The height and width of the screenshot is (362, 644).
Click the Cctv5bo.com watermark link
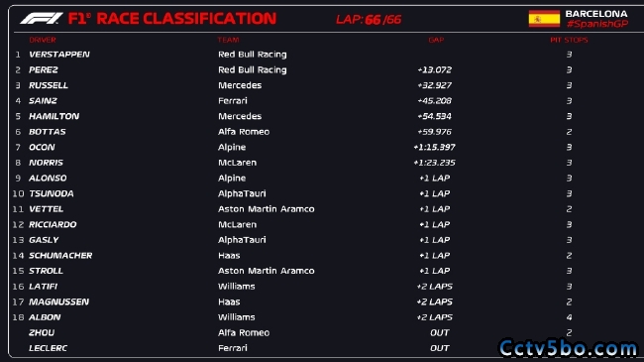click(x=568, y=349)
